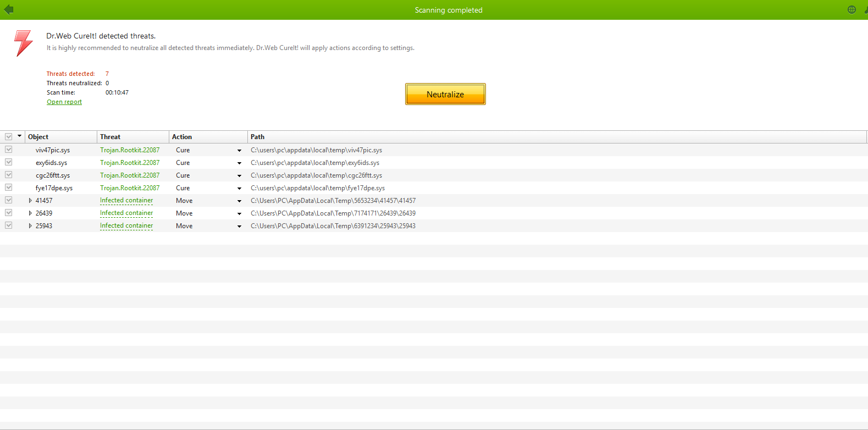Open the Move action dropdown for 41457
The image size is (868, 430).
pos(239,201)
